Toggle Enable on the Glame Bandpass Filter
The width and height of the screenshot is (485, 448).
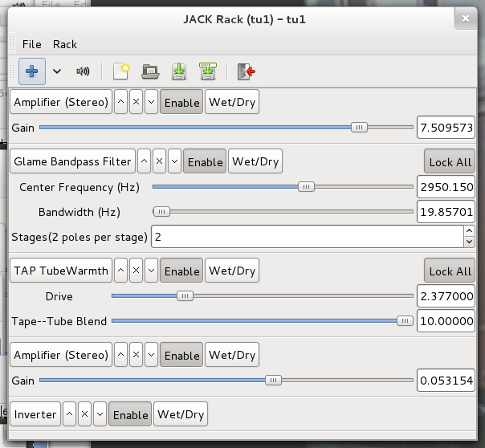[x=205, y=161]
